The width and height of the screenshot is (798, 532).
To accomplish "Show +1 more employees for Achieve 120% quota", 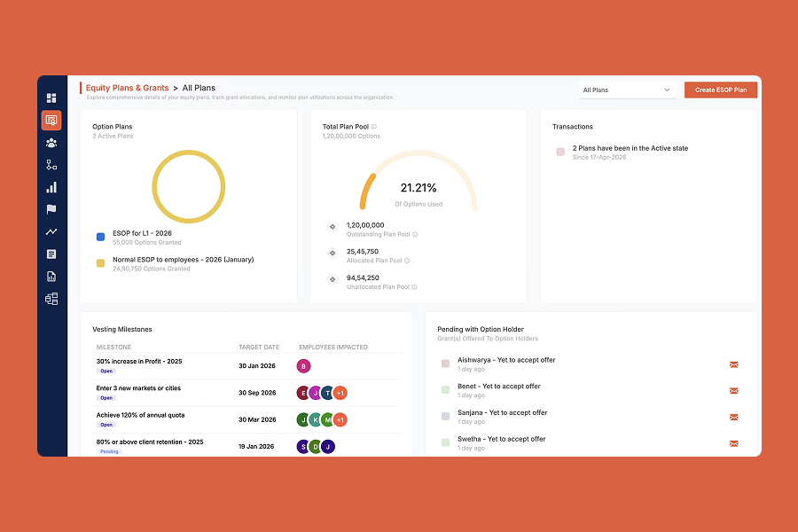I will [340, 420].
